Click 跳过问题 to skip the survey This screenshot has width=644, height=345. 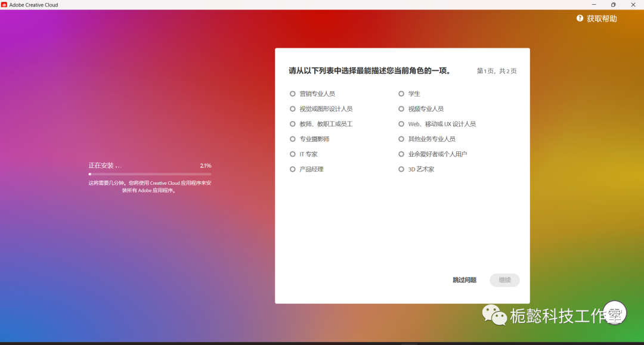464,280
